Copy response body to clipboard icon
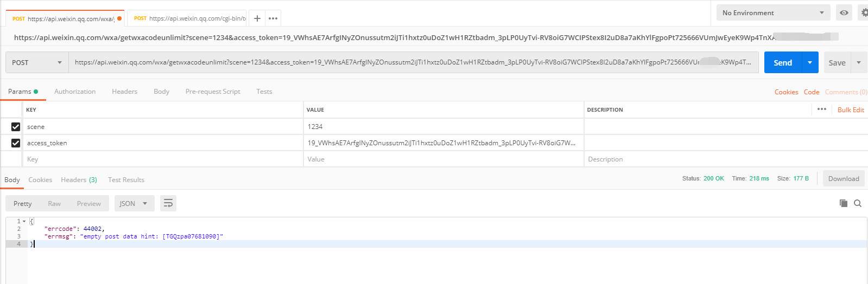868x284 pixels. pos(843,203)
